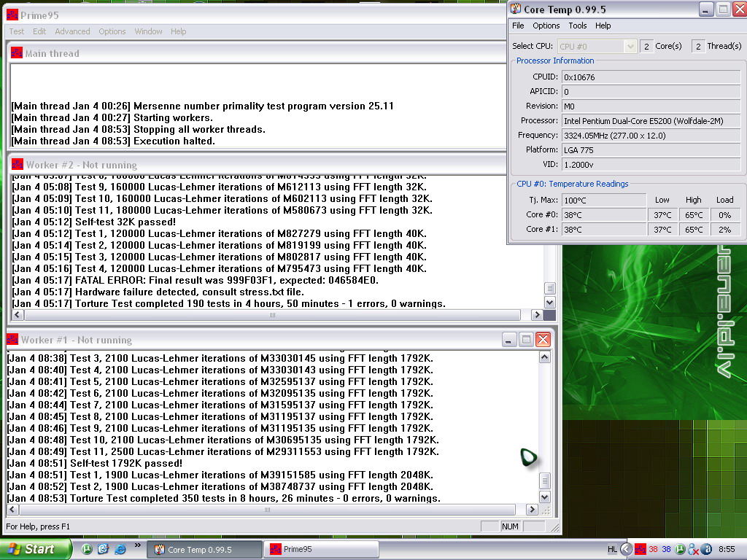Click 'Execution halted.' line in Main thread

point(113,141)
